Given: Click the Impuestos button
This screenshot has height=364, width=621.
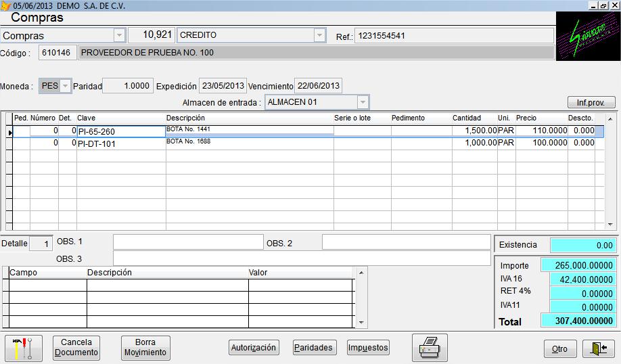Looking at the screenshot, I should 368,348.
